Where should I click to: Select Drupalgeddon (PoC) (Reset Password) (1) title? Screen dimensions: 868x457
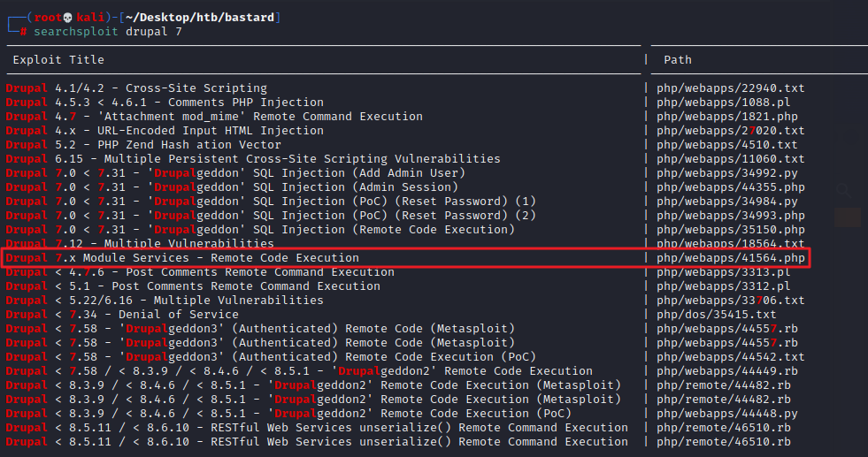[x=271, y=202]
